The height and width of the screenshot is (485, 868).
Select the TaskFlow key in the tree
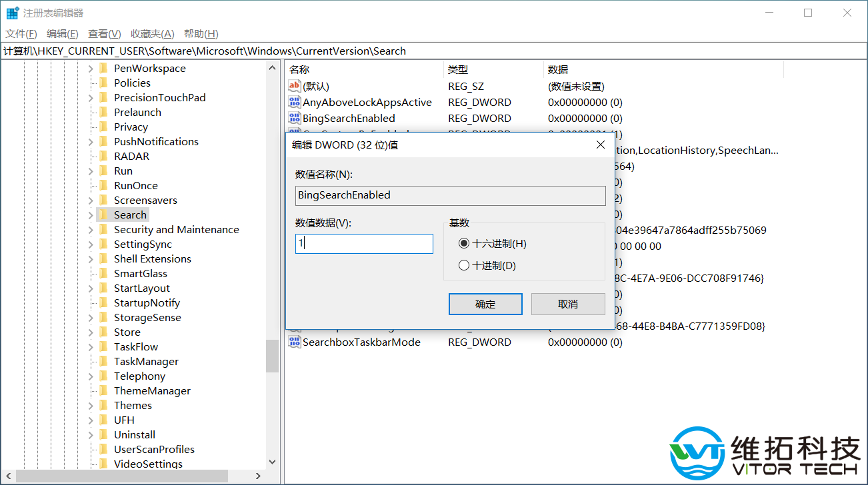(x=136, y=346)
